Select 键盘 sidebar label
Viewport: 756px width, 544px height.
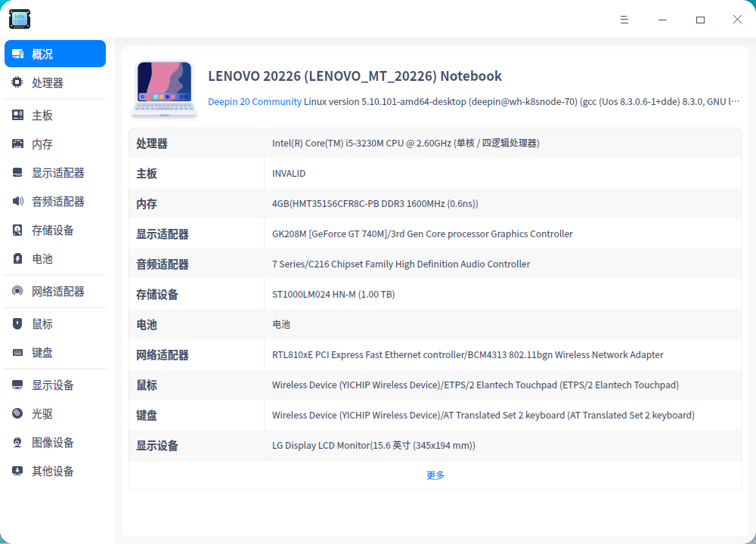pos(42,353)
